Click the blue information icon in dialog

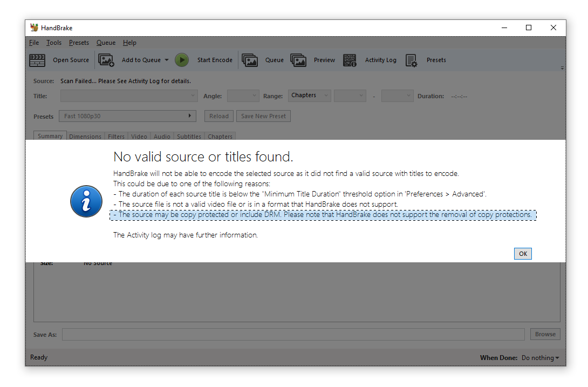86,201
